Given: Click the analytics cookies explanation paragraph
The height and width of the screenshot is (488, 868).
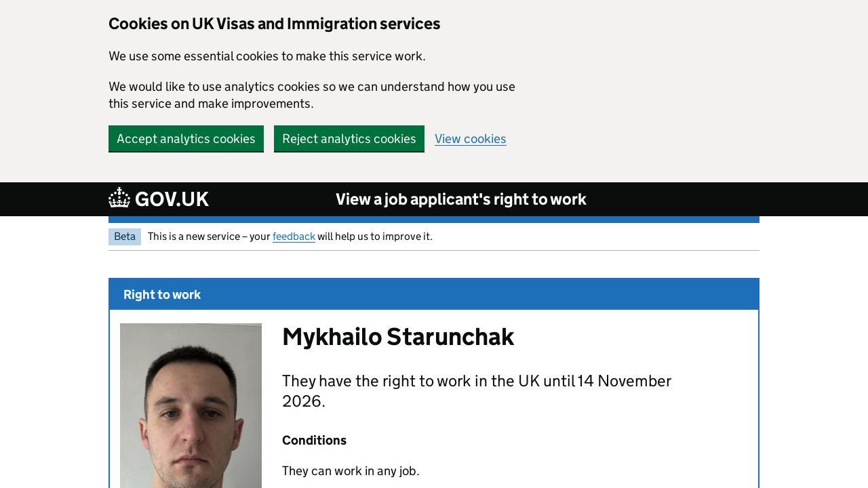Looking at the screenshot, I should point(311,95).
